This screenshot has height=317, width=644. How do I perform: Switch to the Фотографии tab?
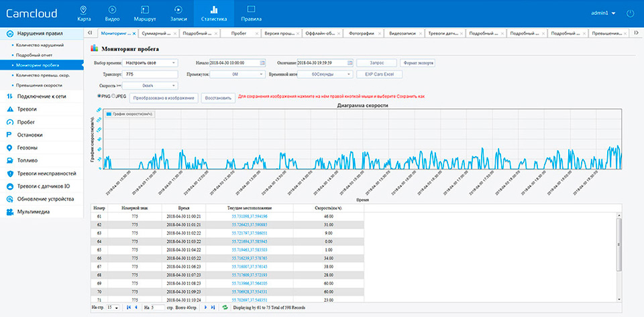(362, 33)
